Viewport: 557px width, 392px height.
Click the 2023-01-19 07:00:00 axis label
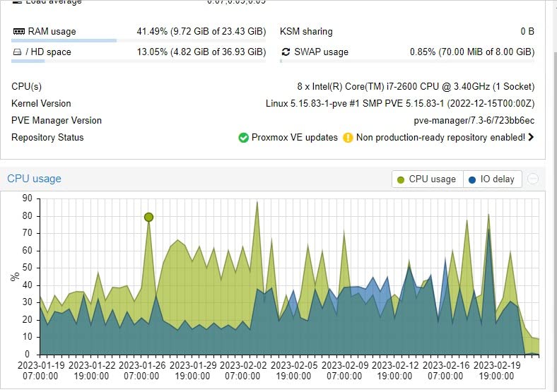point(41,371)
